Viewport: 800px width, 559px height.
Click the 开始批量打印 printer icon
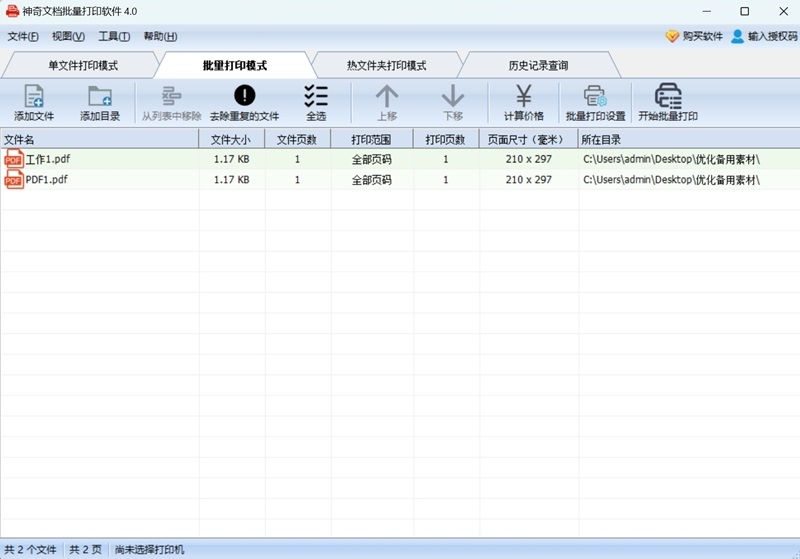[668, 96]
